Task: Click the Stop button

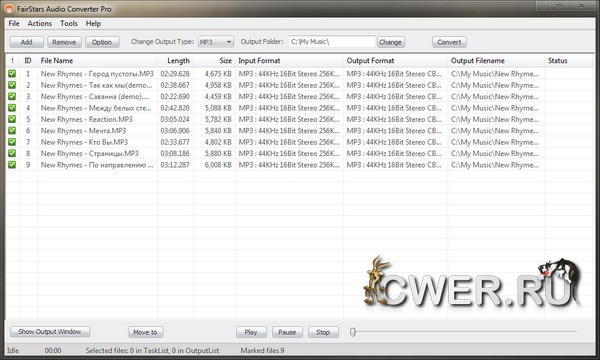Action: point(323,332)
